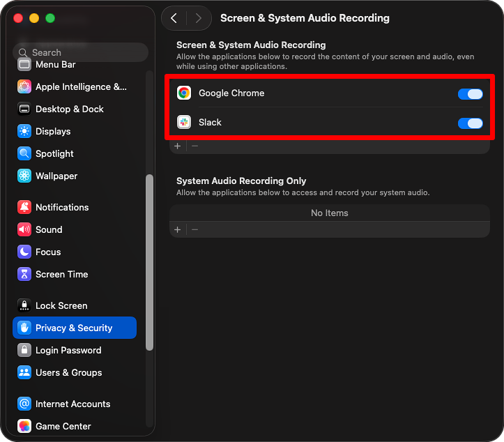Viewport: 504px width, 442px height.
Task: Open Menu Bar settings
Action: [x=75, y=65]
